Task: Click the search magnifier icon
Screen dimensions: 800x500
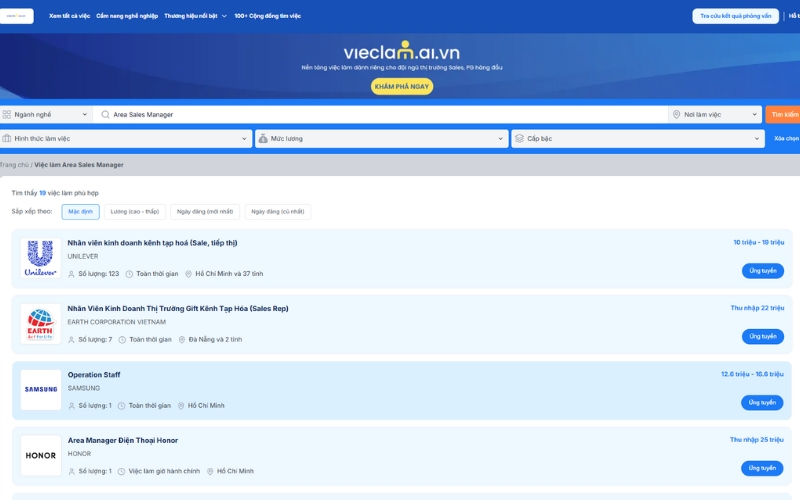Action: tap(105, 114)
